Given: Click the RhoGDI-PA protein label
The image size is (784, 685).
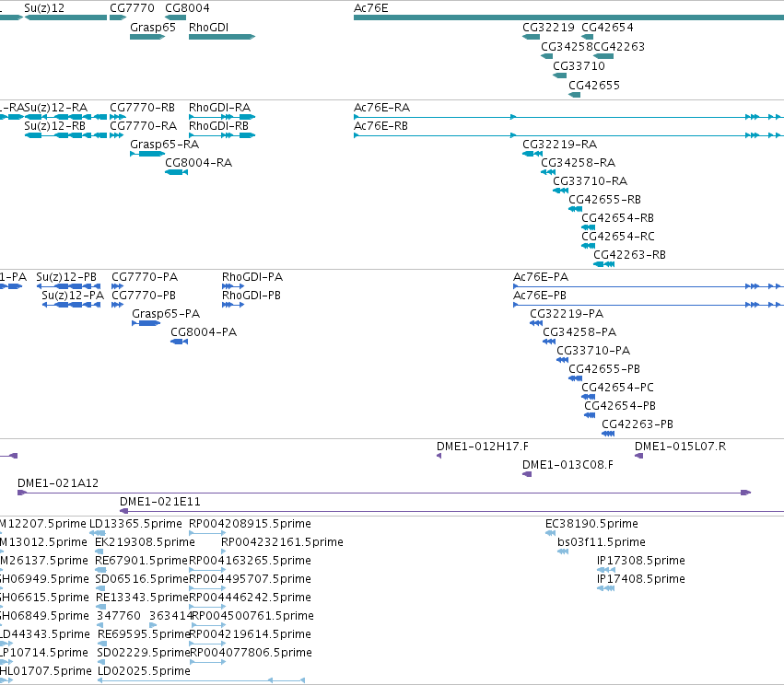Looking at the screenshot, I should pos(252,277).
